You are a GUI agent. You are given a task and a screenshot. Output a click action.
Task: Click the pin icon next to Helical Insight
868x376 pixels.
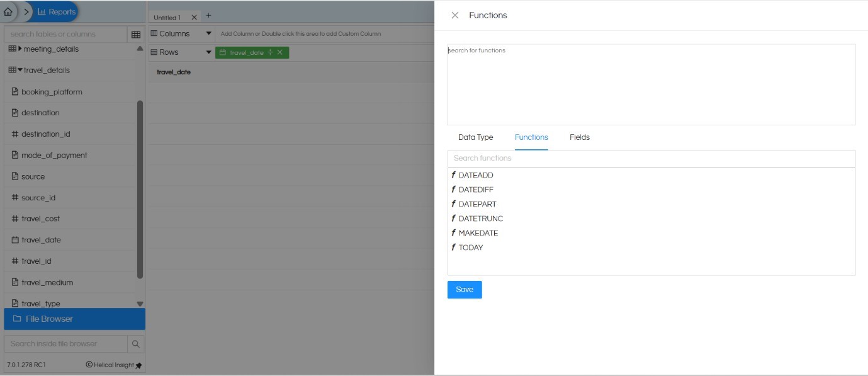(138, 365)
